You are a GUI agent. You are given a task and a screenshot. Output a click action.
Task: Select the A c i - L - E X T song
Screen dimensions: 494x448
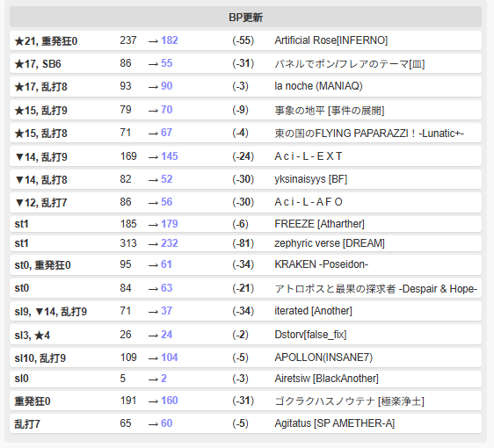click(x=309, y=156)
